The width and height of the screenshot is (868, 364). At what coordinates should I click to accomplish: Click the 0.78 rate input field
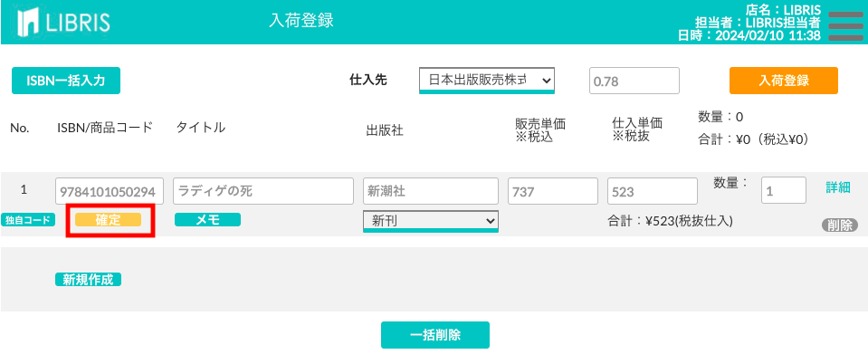pyautogui.click(x=634, y=81)
